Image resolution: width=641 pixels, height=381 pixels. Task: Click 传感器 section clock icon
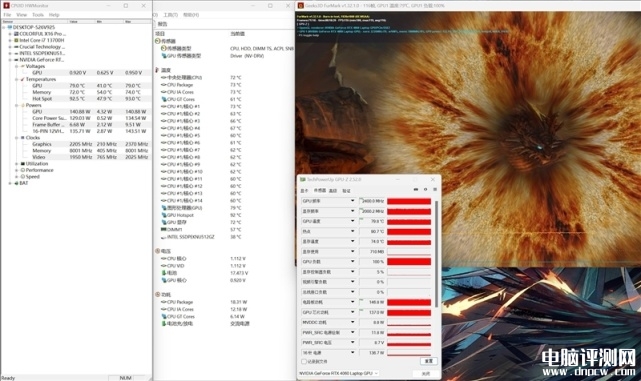tap(158, 41)
